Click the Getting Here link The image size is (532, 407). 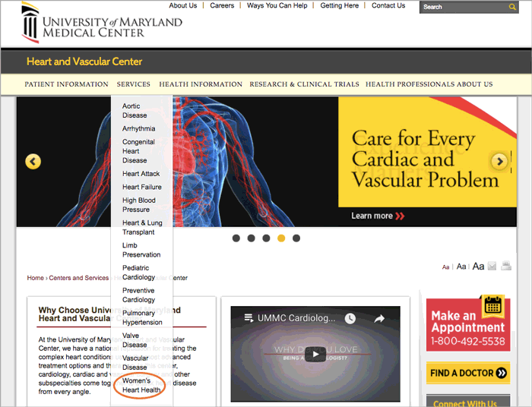[x=339, y=5]
